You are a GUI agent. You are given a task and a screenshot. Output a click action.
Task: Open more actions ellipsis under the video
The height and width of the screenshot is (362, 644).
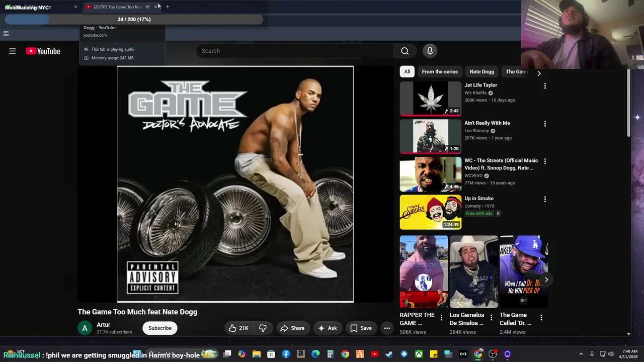(387, 328)
